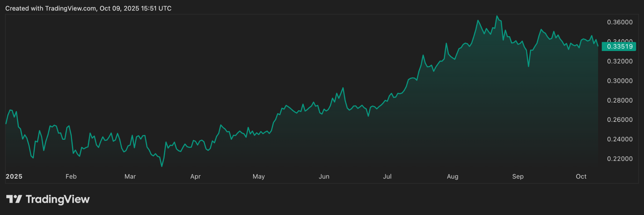Click the Mar month marker
This screenshot has width=644, height=215.
click(x=130, y=177)
